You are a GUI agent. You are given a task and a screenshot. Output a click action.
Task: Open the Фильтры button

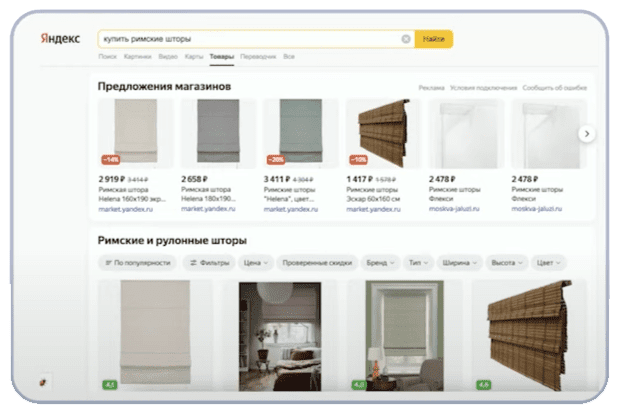click(209, 263)
